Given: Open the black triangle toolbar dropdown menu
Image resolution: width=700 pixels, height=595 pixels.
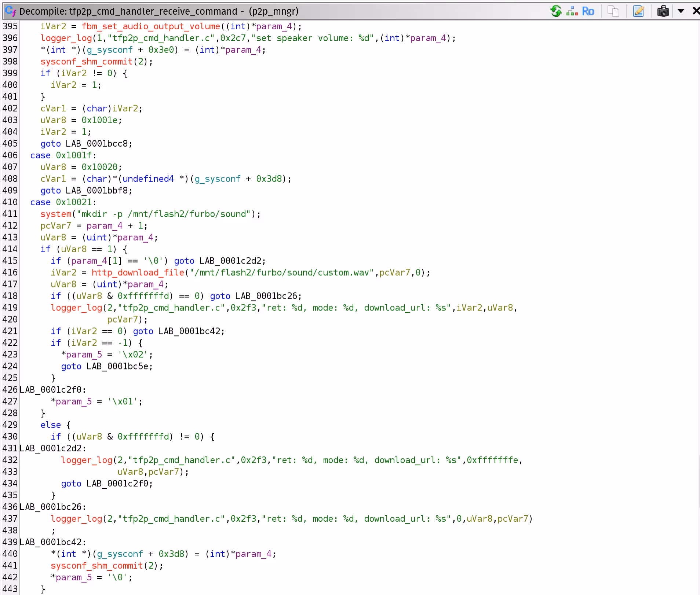Looking at the screenshot, I should click(x=681, y=11).
